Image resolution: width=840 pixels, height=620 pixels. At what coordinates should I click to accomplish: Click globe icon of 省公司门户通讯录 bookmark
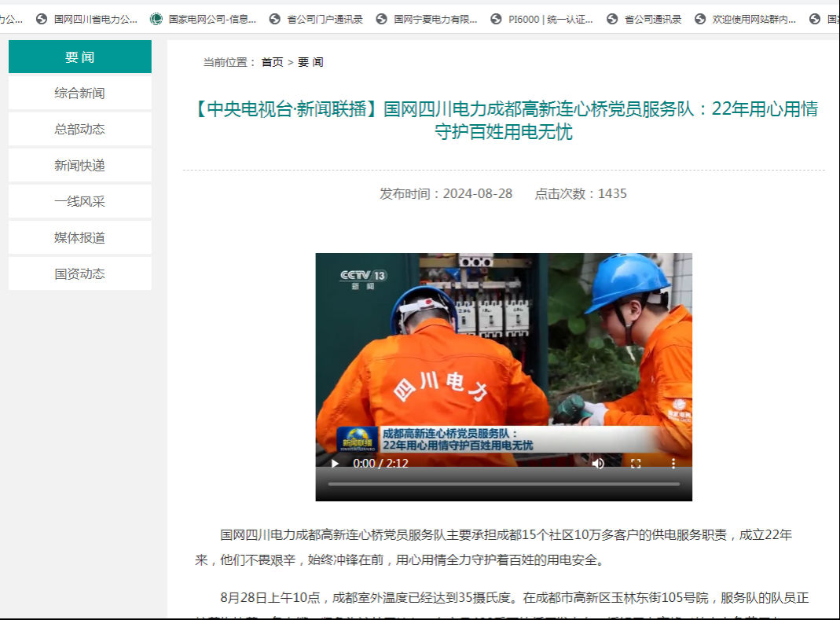point(275,20)
